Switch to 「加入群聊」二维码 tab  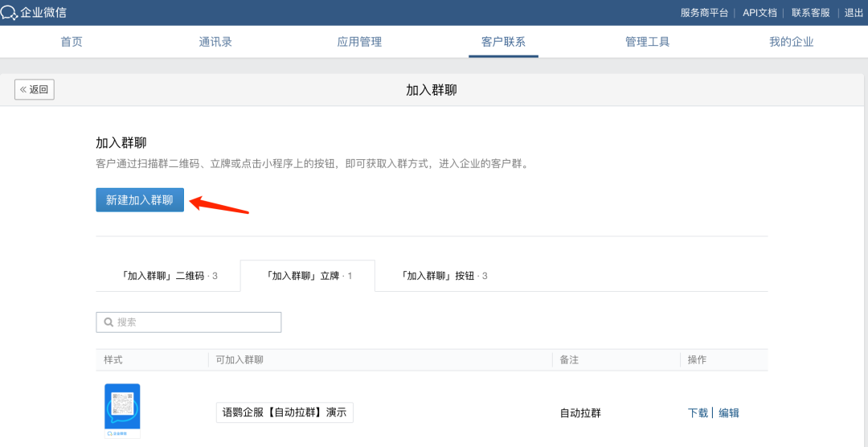click(170, 276)
